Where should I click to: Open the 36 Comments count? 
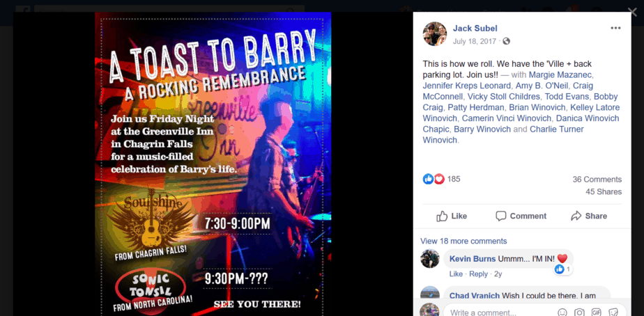point(597,180)
